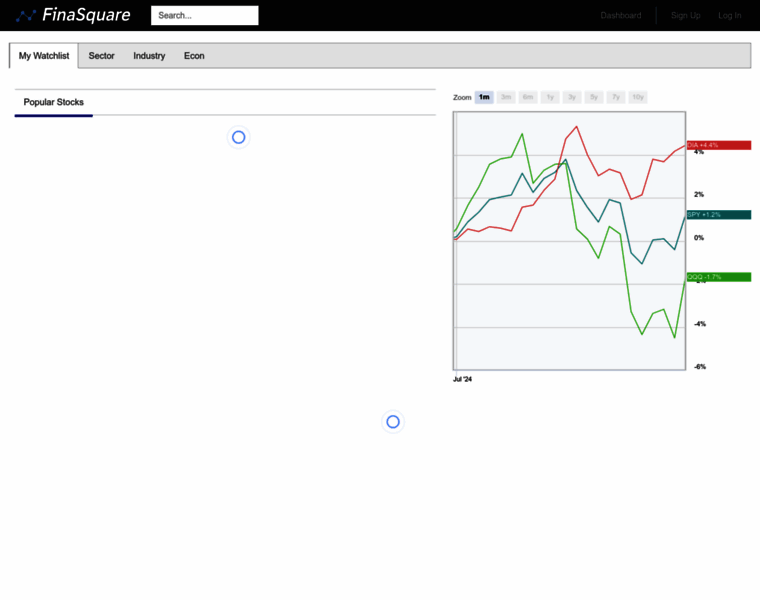Set chart zoom to 1y

click(x=550, y=97)
